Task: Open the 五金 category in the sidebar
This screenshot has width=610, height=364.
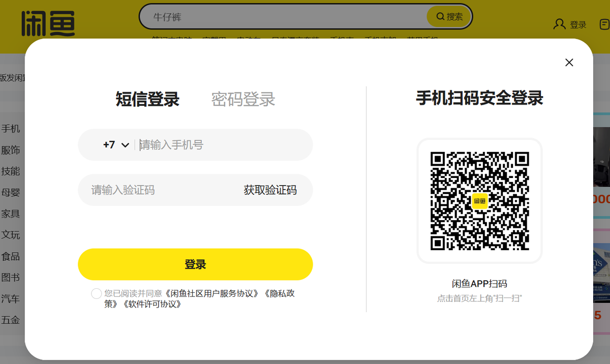Action: click(10, 320)
